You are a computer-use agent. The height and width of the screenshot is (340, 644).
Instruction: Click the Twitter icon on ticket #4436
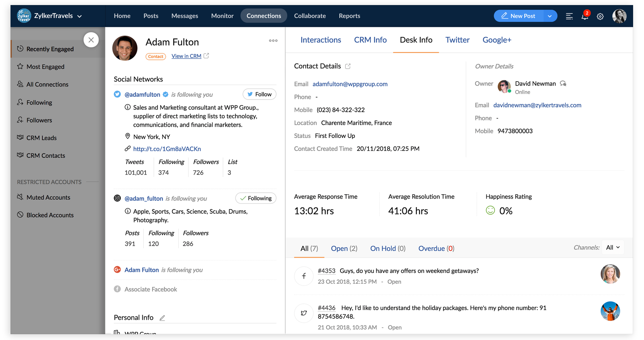pyautogui.click(x=304, y=313)
